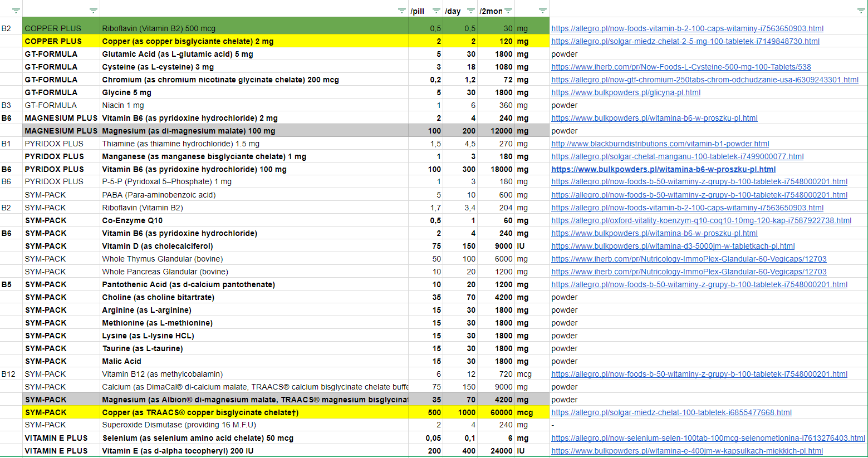The image size is (868, 458).
Task: Open the bulkpowders glicyna link
Action: 626,92
